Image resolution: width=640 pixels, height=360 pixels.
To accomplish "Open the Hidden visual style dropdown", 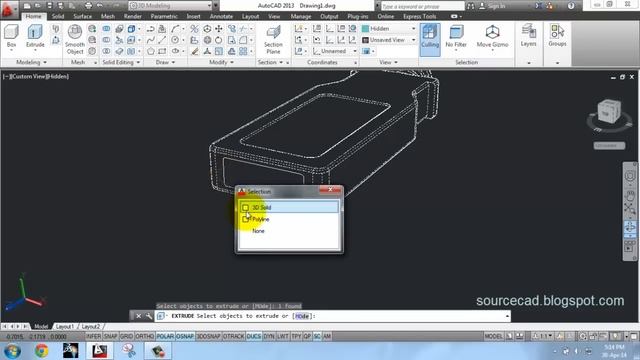I will pos(389,29).
